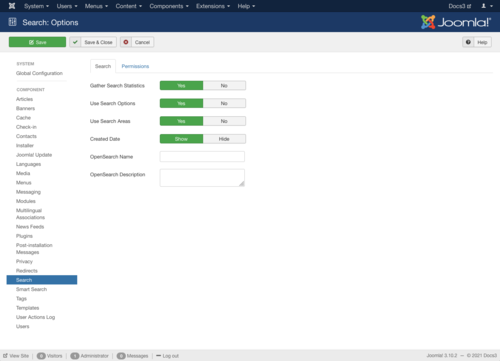Open the Content menu

coord(129,6)
